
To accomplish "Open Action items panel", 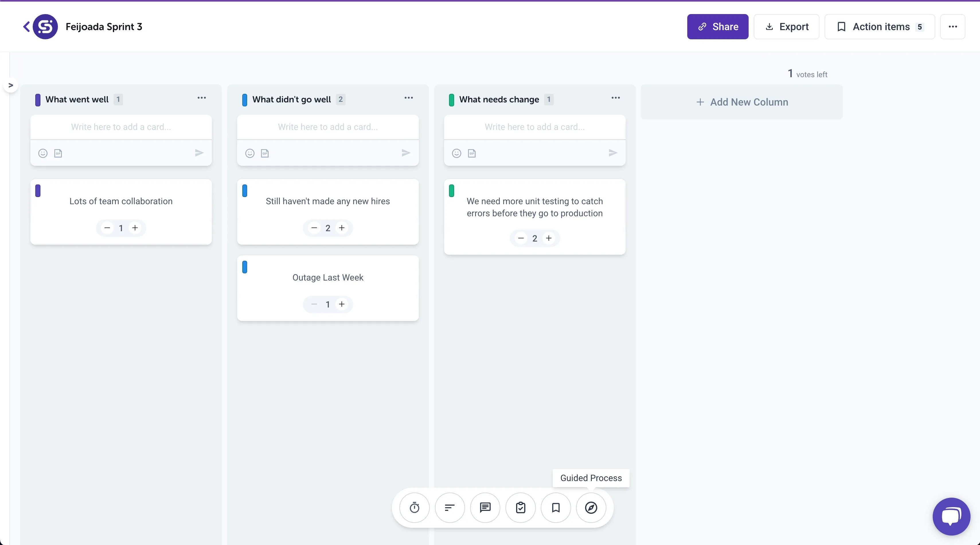I will (880, 27).
